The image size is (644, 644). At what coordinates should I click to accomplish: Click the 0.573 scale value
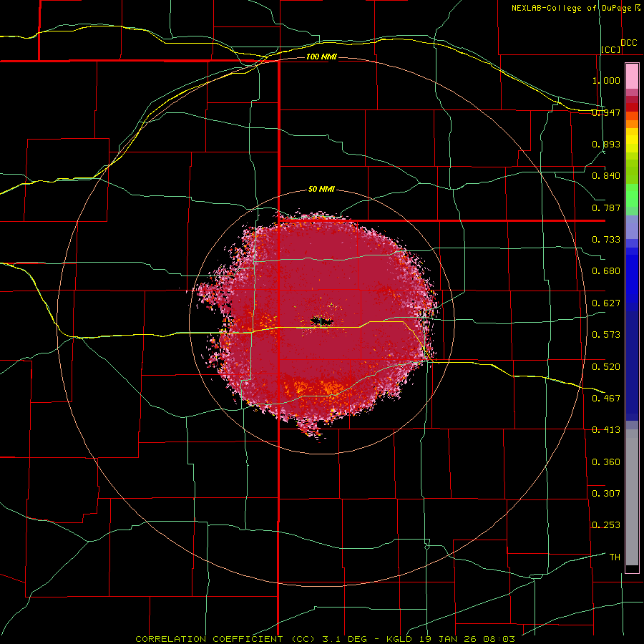606,335
